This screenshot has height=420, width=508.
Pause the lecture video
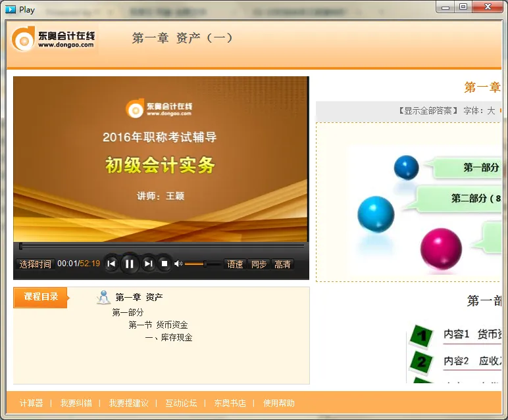(130, 264)
